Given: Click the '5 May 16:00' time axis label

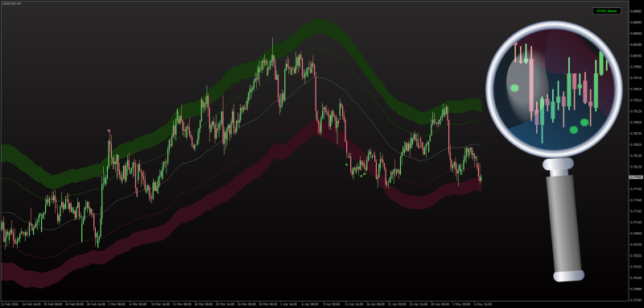Looking at the screenshot, I should (483, 304).
